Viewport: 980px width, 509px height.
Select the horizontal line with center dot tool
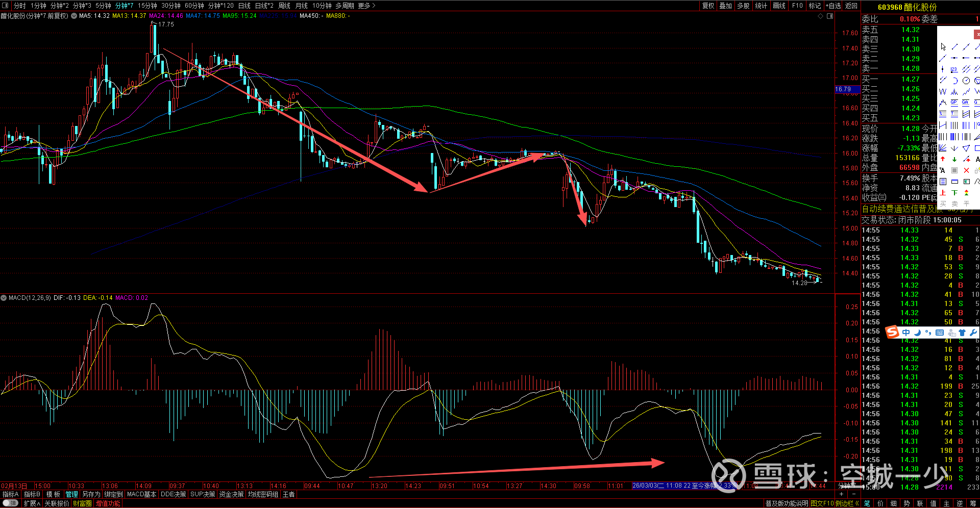954,58
